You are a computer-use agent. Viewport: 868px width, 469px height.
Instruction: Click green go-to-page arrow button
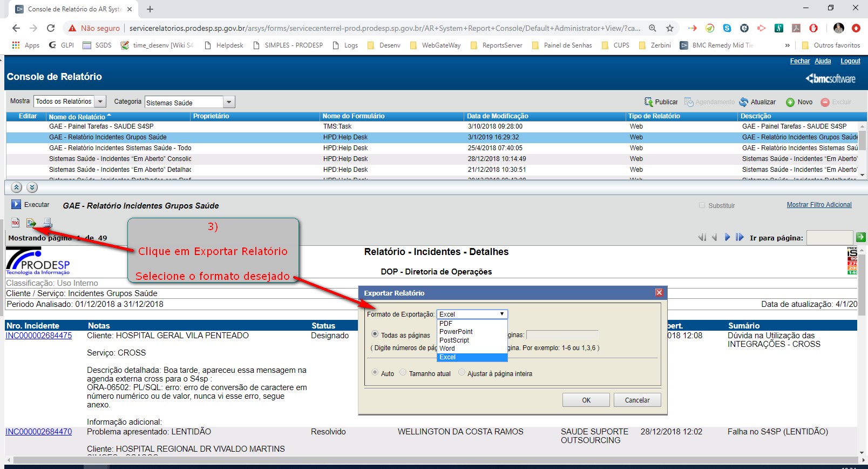pos(861,237)
